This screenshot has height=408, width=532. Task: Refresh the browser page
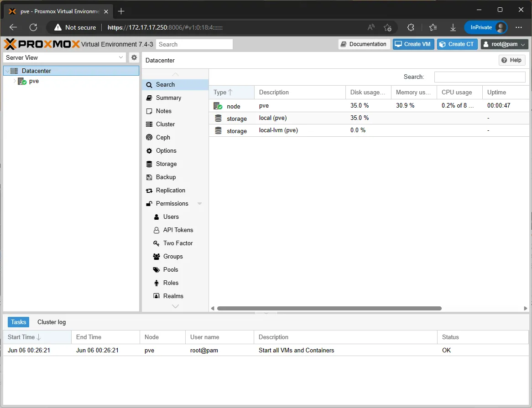tap(33, 27)
